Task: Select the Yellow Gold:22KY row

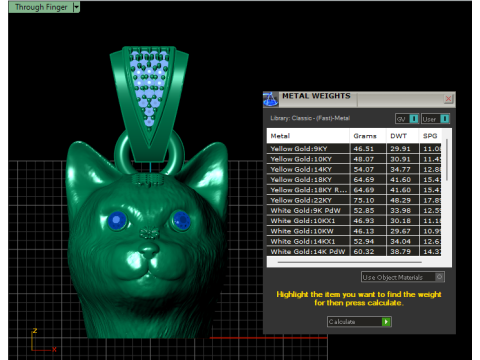Action: [x=354, y=200]
